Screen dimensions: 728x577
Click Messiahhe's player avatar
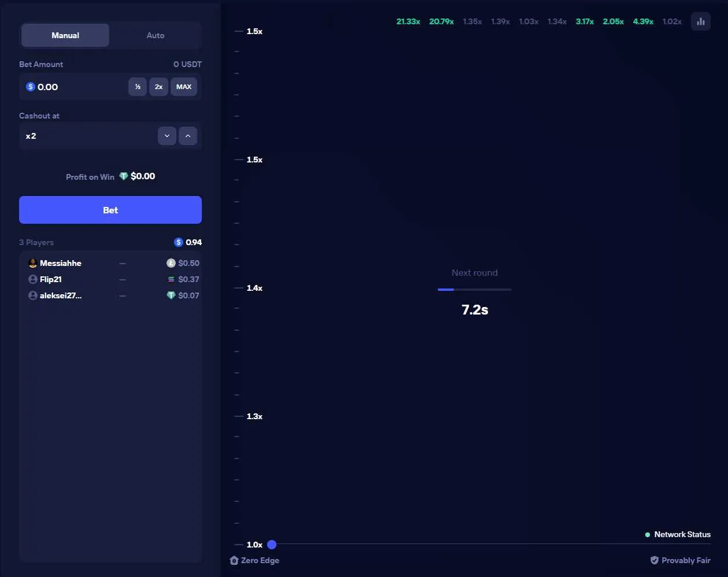point(33,263)
